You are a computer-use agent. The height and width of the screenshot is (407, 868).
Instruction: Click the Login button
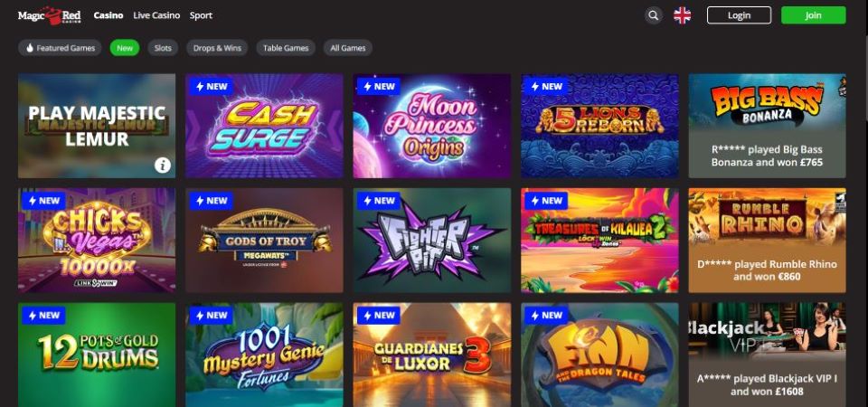click(x=739, y=15)
